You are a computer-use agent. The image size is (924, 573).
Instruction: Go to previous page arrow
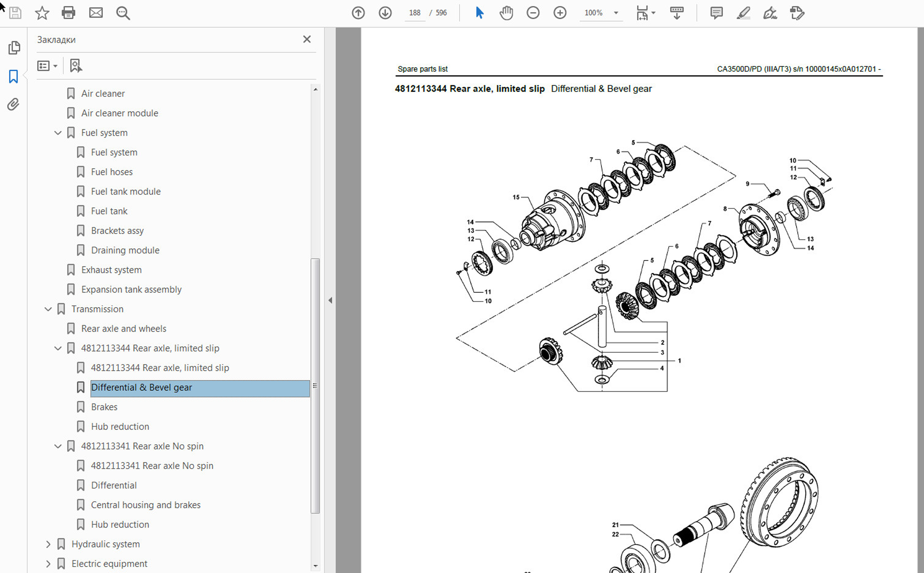tap(358, 13)
